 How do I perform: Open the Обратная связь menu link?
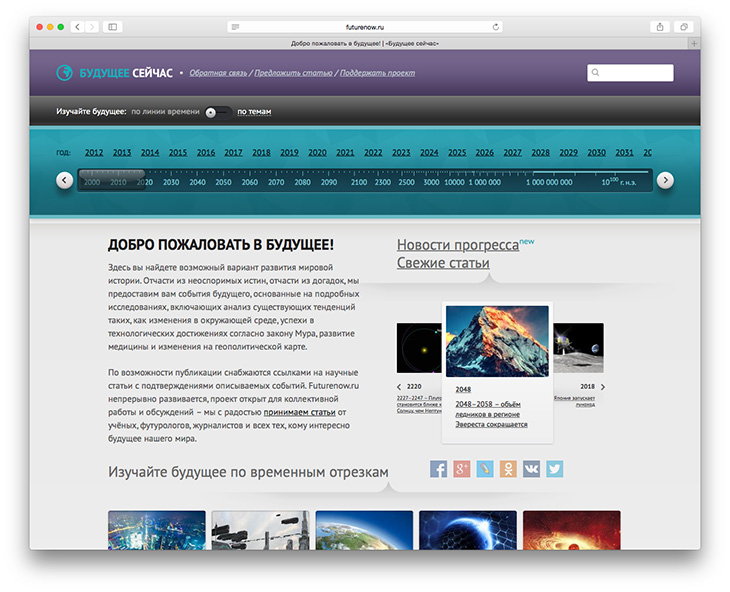220,73
